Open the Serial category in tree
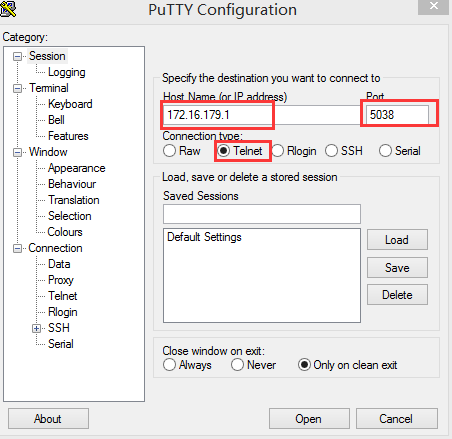 click(x=60, y=344)
